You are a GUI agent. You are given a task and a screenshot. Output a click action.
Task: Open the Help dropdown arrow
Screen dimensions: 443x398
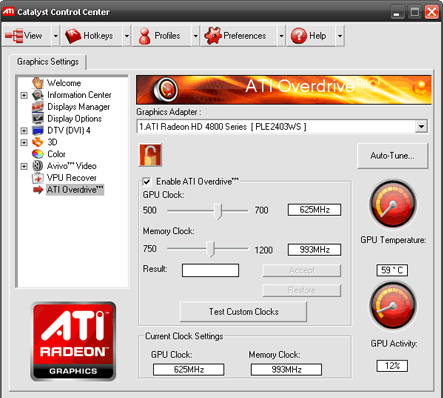340,36
